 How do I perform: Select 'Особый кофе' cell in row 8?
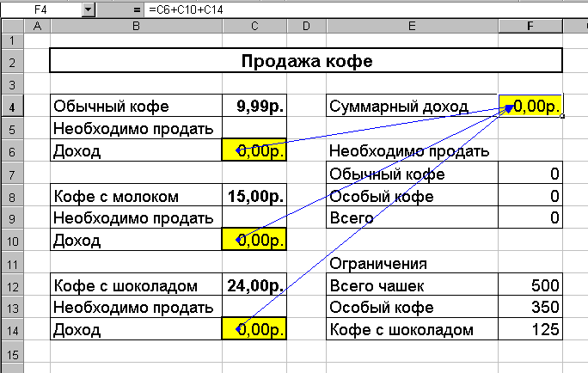point(412,196)
